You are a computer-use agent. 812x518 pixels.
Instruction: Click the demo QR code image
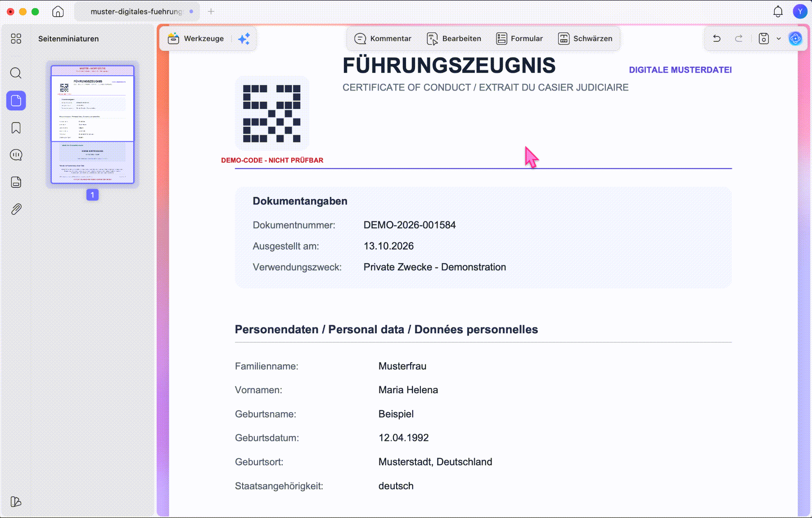pos(272,113)
